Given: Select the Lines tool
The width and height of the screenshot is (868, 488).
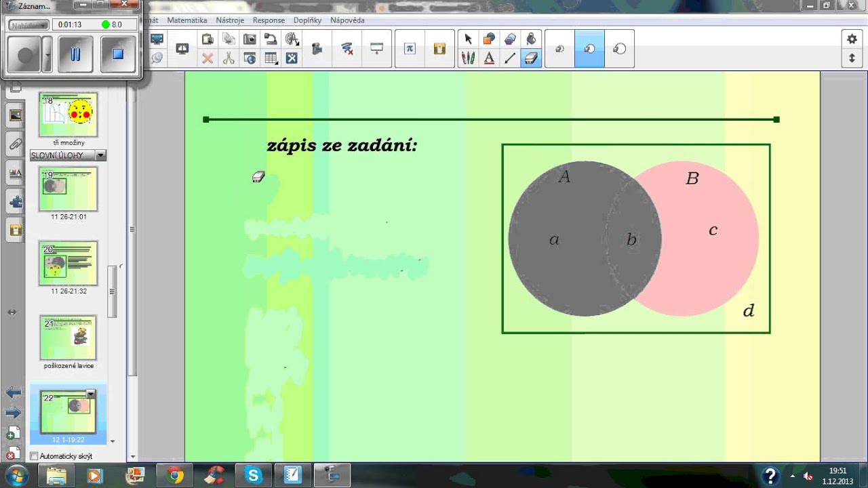Looking at the screenshot, I should click(510, 58).
